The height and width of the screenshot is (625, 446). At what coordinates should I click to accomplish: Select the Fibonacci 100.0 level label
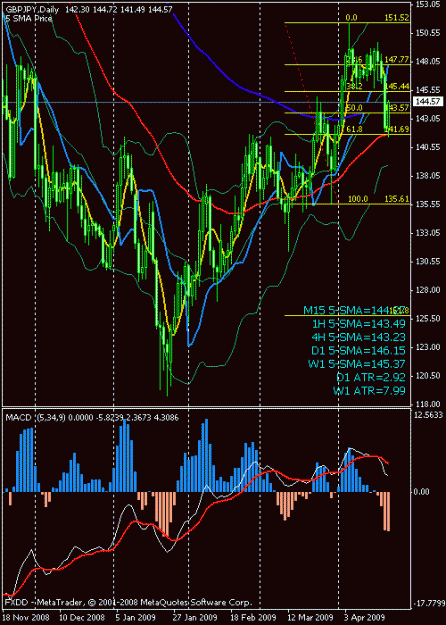click(357, 199)
